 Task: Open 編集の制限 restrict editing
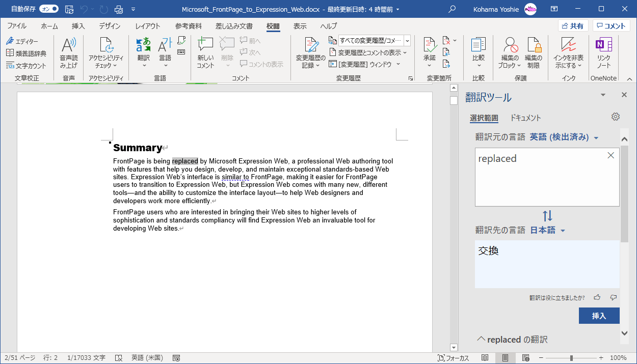pos(534,53)
